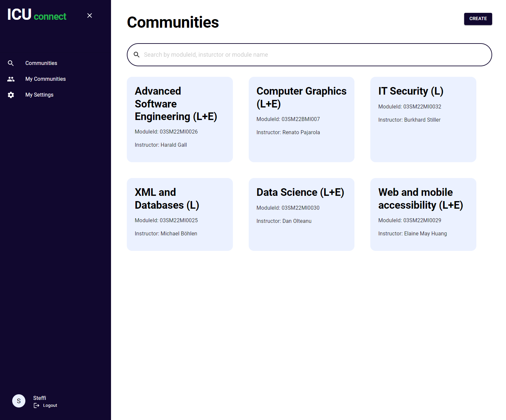Screen dimensions: 506x420
Task: Go to My Communities
Action: [45, 79]
